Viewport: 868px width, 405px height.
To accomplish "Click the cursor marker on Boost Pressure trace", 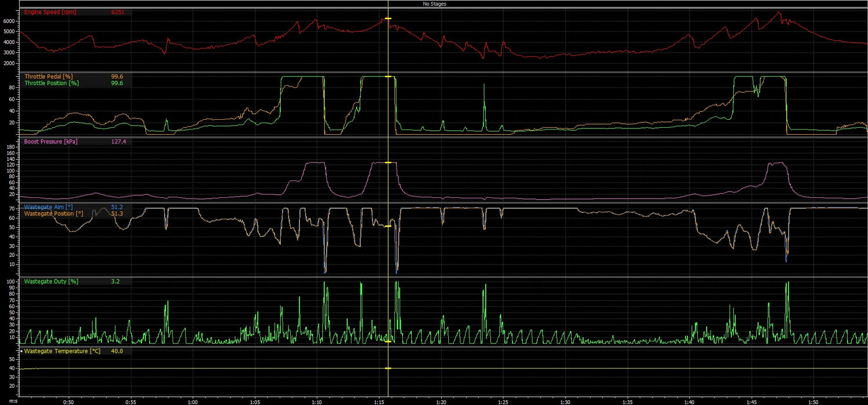I will tap(387, 163).
